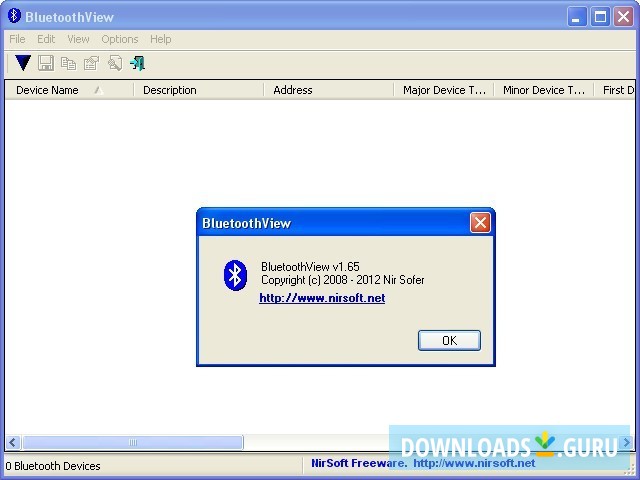The image size is (640, 480).
Task: Click the Save floppy disk toolbar icon
Action: (x=46, y=63)
